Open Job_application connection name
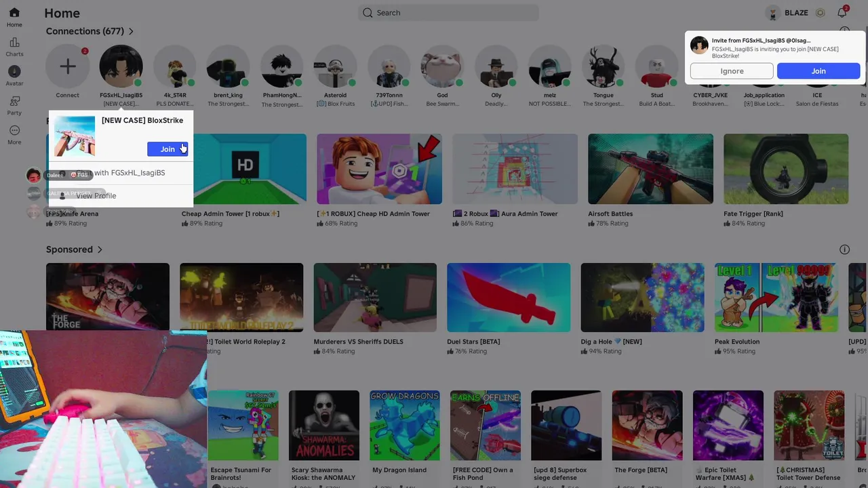The width and height of the screenshot is (868, 488). [764, 96]
